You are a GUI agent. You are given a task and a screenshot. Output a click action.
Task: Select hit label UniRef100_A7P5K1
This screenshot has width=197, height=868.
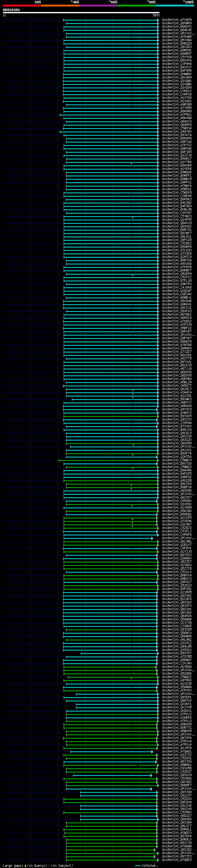tap(177, 115)
